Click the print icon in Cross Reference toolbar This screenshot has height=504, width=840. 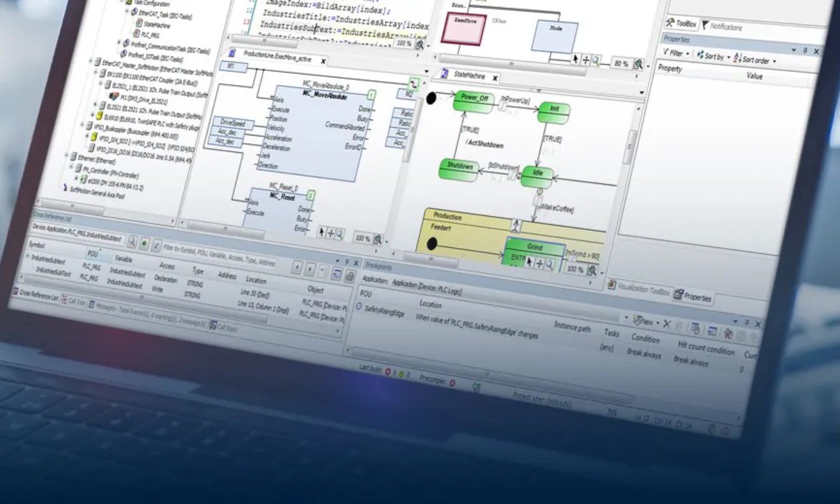[x=349, y=276]
